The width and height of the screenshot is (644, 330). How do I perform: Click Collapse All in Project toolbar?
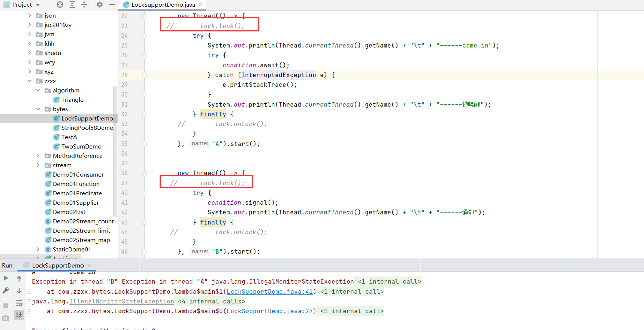(x=84, y=4)
